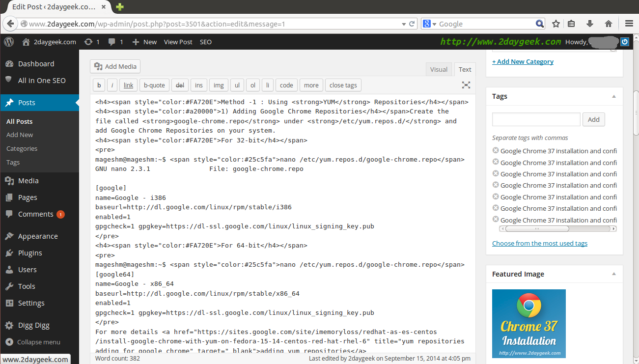Remove the first Google Chrome 37 tag
This screenshot has height=364, width=639.
(x=496, y=150)
